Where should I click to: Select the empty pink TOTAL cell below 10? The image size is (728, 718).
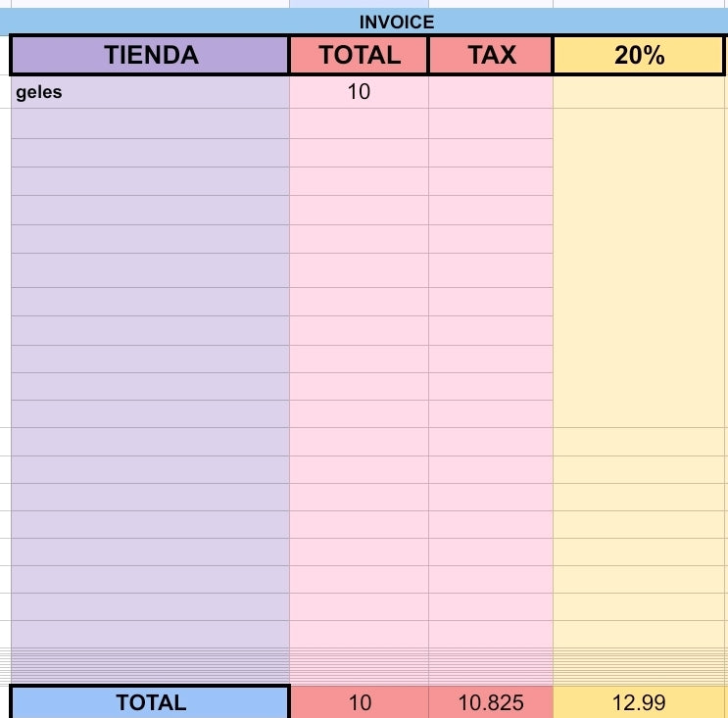(359, 123)
